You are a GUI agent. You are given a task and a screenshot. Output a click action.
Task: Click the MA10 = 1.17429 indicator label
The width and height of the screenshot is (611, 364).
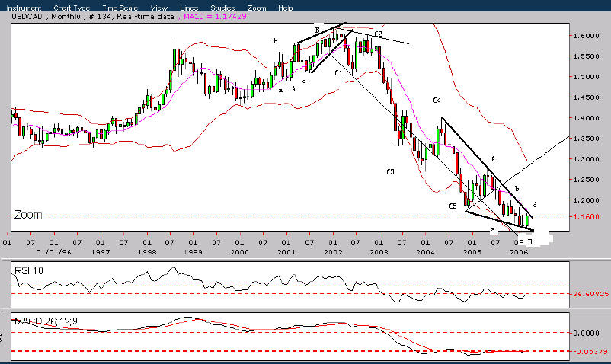pos(215,17)
